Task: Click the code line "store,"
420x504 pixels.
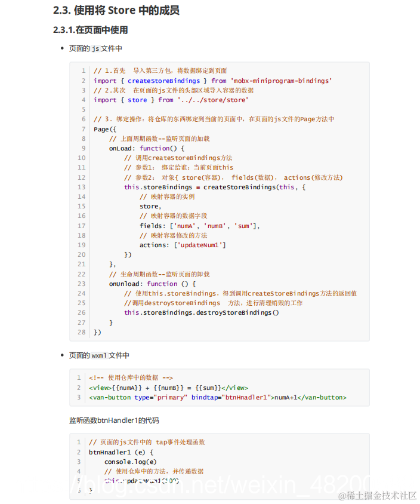Action: [150, 207]
